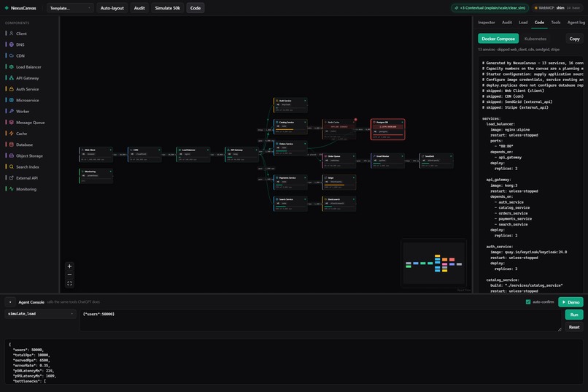The image size is (588, 392).
Task: Open the Tools tab
Action: pos(556,23)
